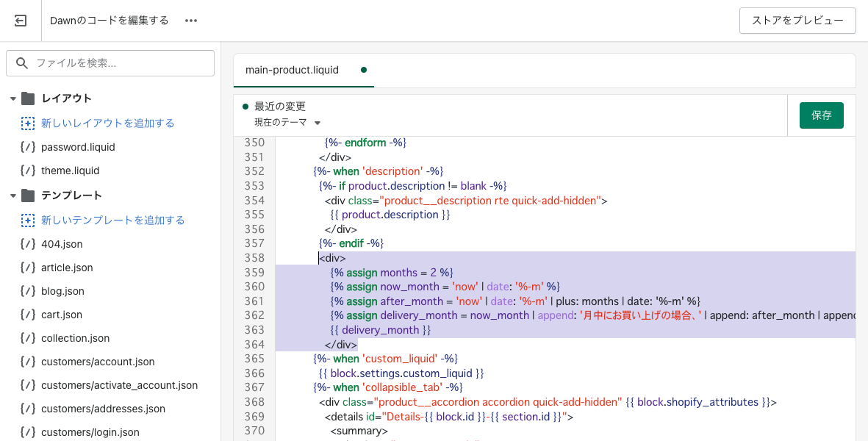Click the add new template plus icon
Image resolution: width=868 pixels, height=441 pixels.
click(28, 220)
